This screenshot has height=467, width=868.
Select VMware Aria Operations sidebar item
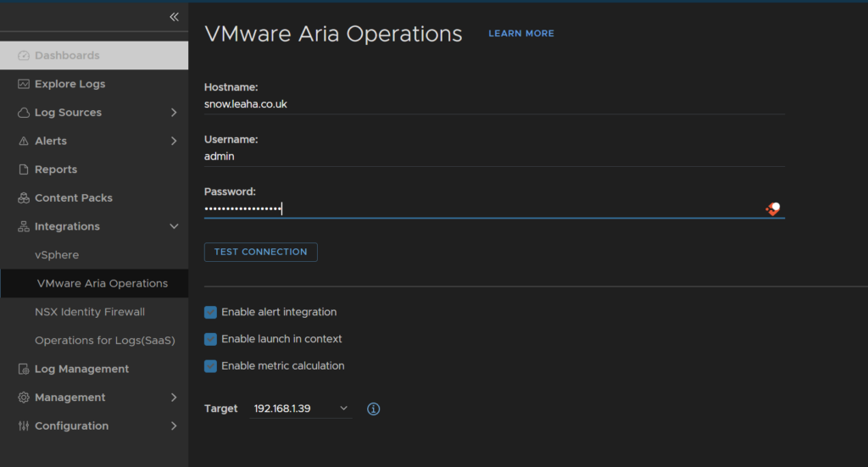pos(94,283)
